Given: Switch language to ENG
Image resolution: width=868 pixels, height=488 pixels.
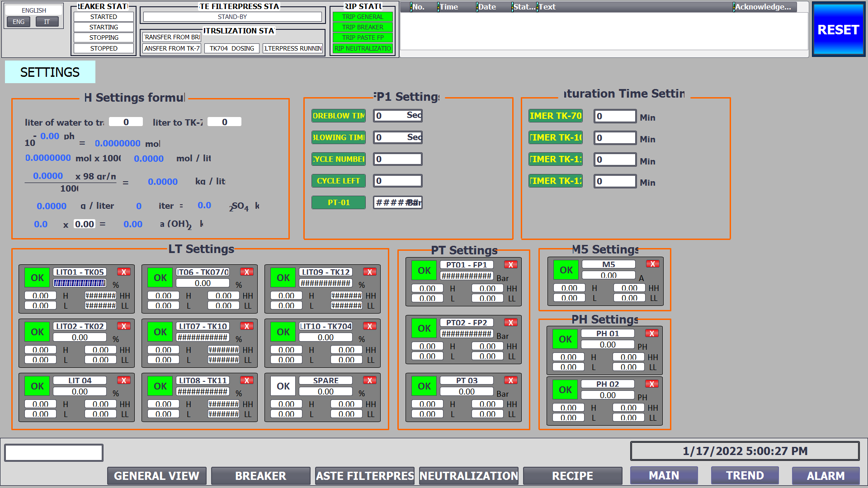Looking at the screenshot, I should [19, 22].
